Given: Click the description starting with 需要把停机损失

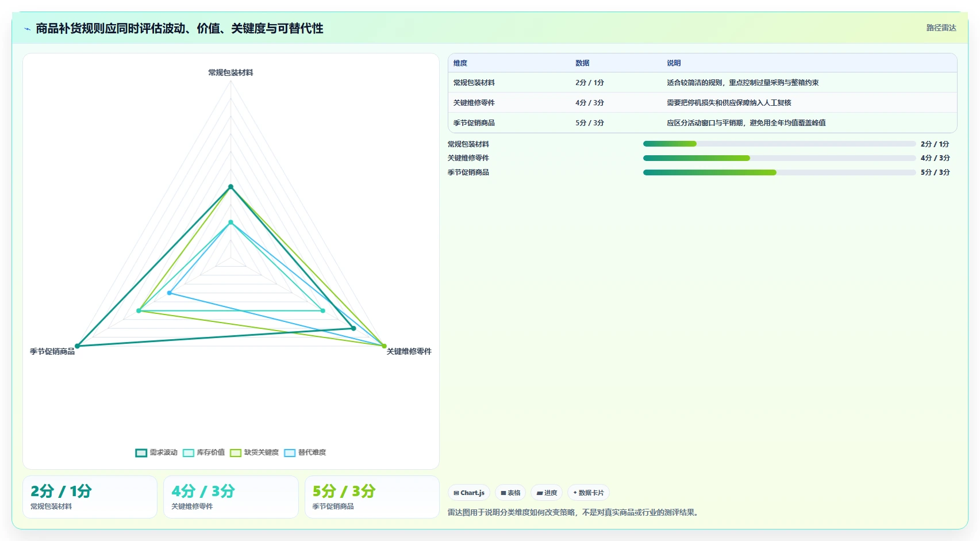Looking at the screenshot, I should [729, 103].
